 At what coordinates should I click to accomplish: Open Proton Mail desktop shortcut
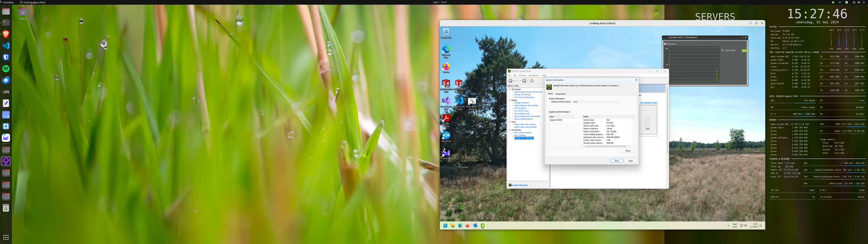(446, 153)
